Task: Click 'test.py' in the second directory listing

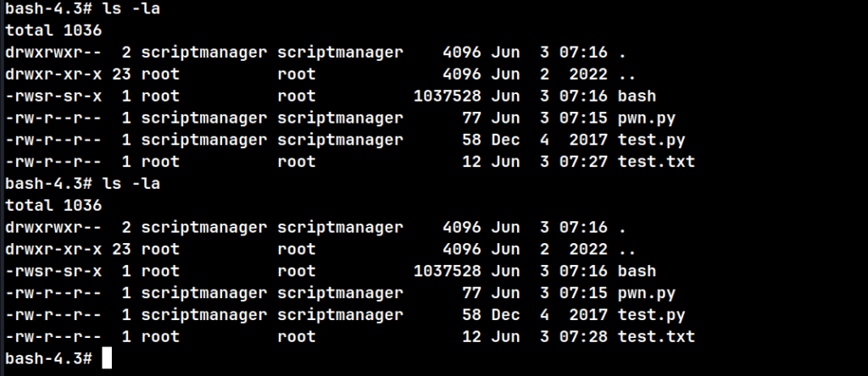Action: coord(652,315)
